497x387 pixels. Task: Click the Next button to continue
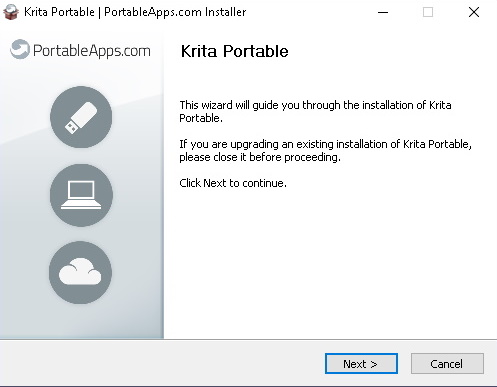(x=361, y=363)
